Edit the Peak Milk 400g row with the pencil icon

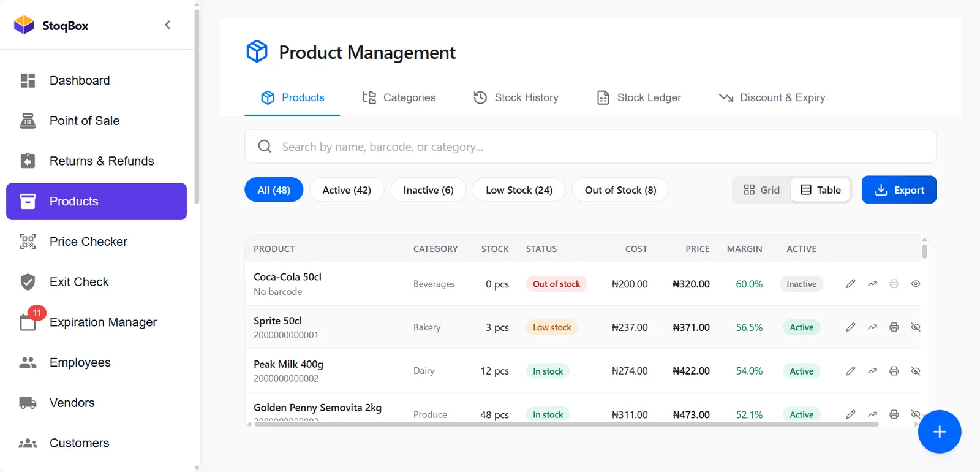pos(851,371)
